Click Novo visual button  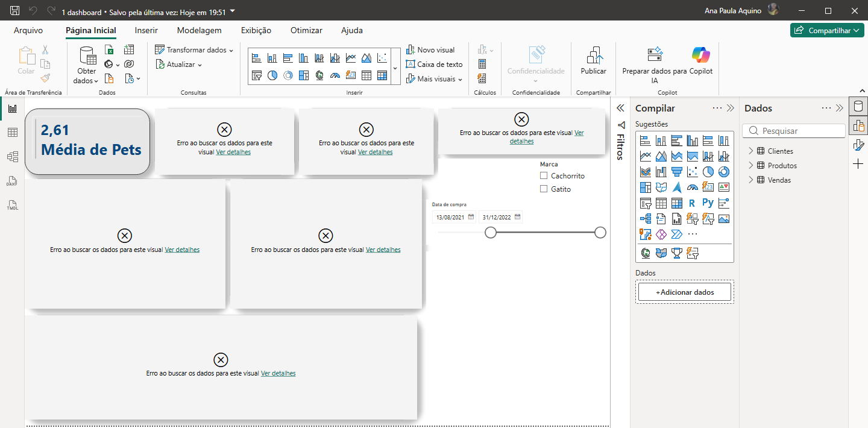point(430,50)
